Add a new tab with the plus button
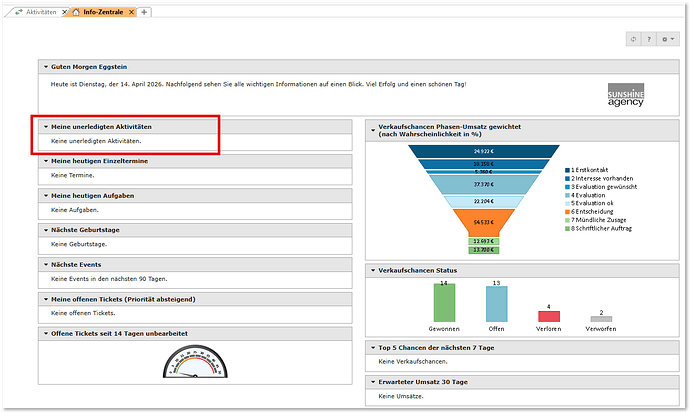Image resolution: width=690 pixels, height=412 pixels. click(145, 12)
